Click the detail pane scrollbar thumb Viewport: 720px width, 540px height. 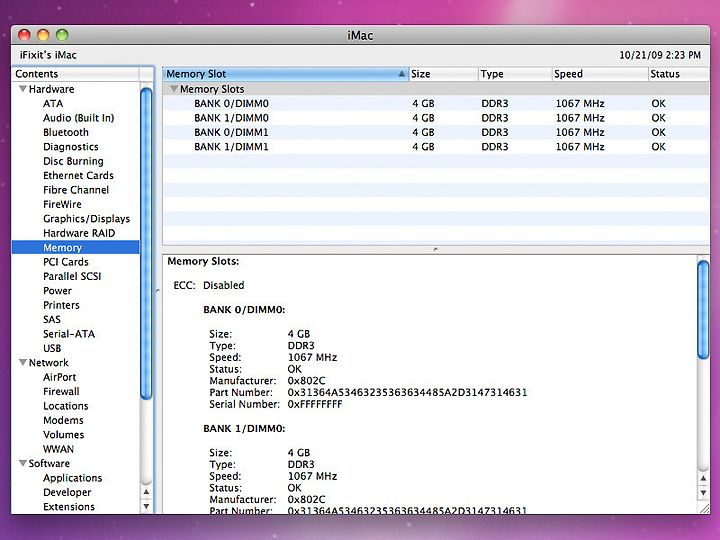pos(703,309)
